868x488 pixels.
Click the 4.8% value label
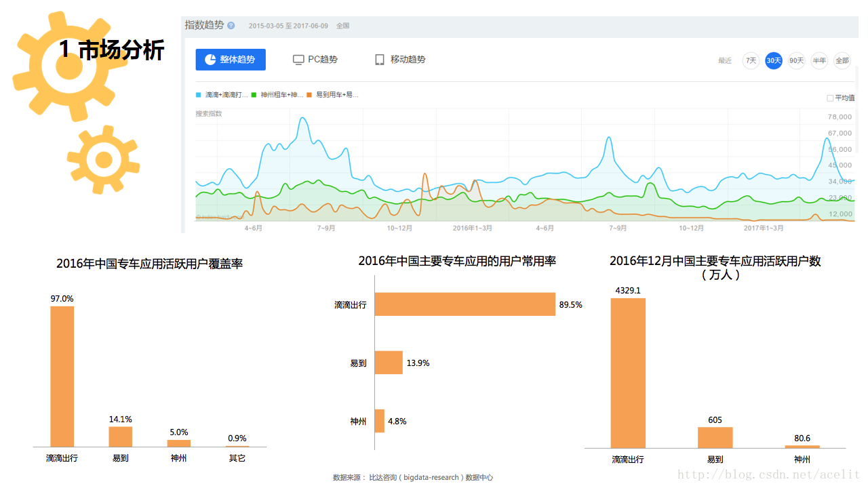tap(397, 421)
